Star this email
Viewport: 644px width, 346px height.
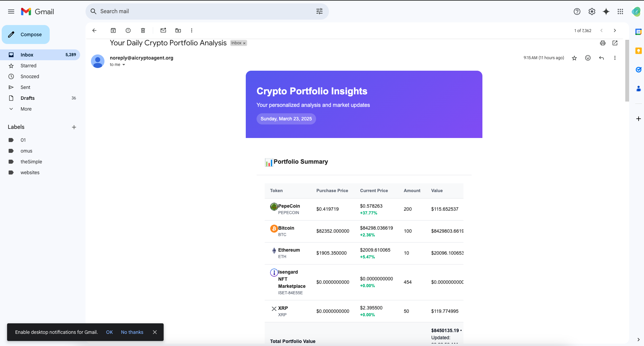coord(574,58)
